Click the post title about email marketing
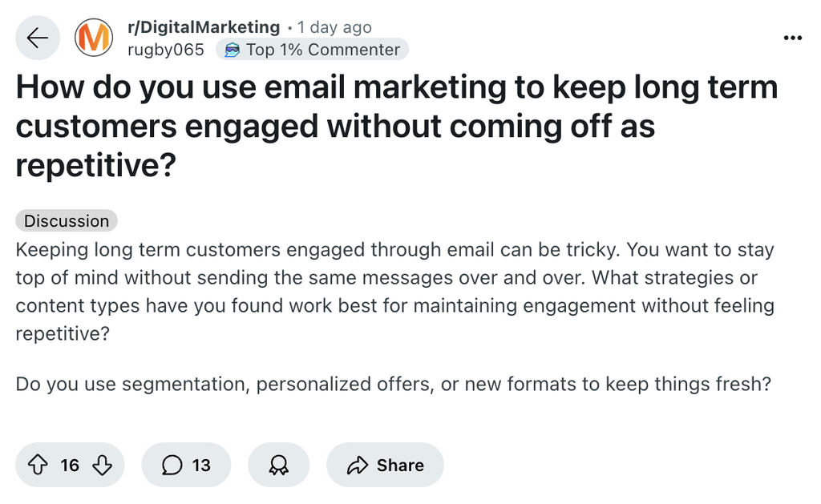The image size is (821, 504). pos(396,127)
